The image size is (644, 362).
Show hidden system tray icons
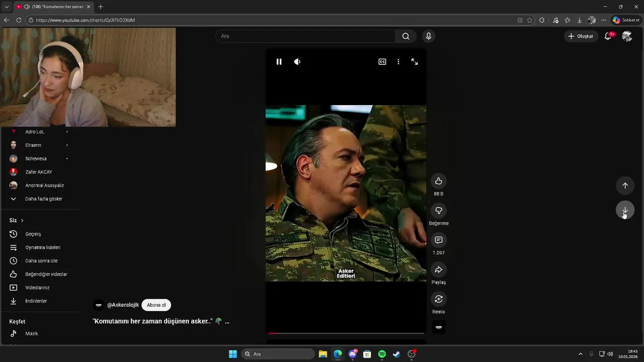pos(580,354)
